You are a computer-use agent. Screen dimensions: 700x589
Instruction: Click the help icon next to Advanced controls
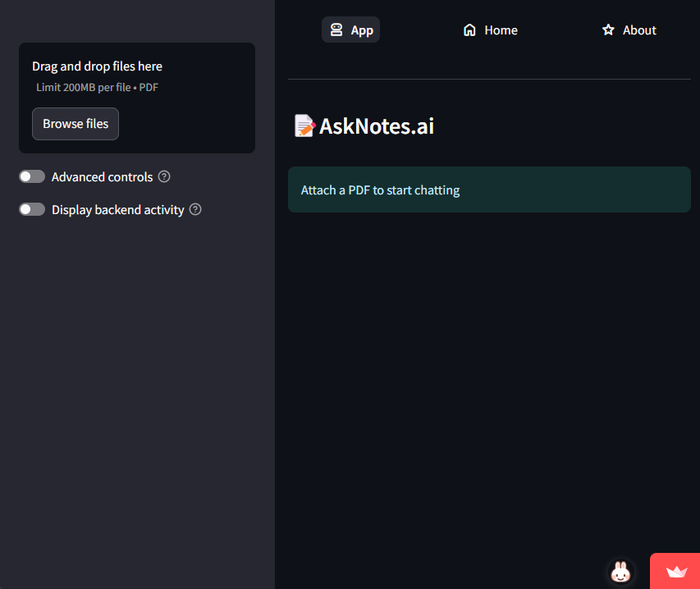(x=164, y=177)
